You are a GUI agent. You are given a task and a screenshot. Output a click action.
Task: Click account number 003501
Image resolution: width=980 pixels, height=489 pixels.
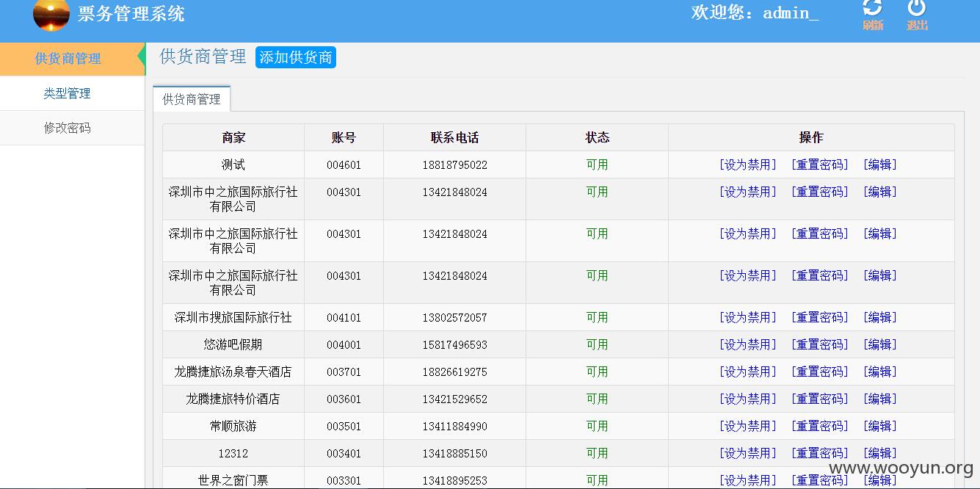[x=344, y=427]
